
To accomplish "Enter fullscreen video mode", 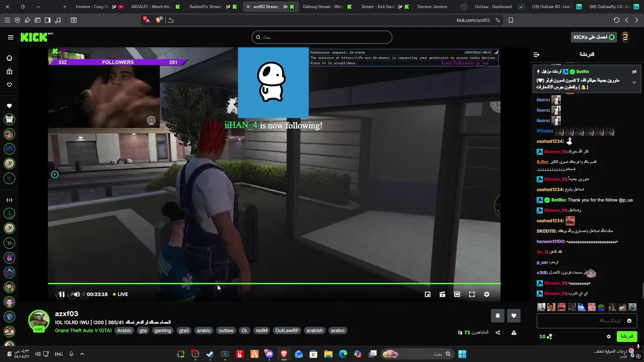I will (x=472, y=294).
